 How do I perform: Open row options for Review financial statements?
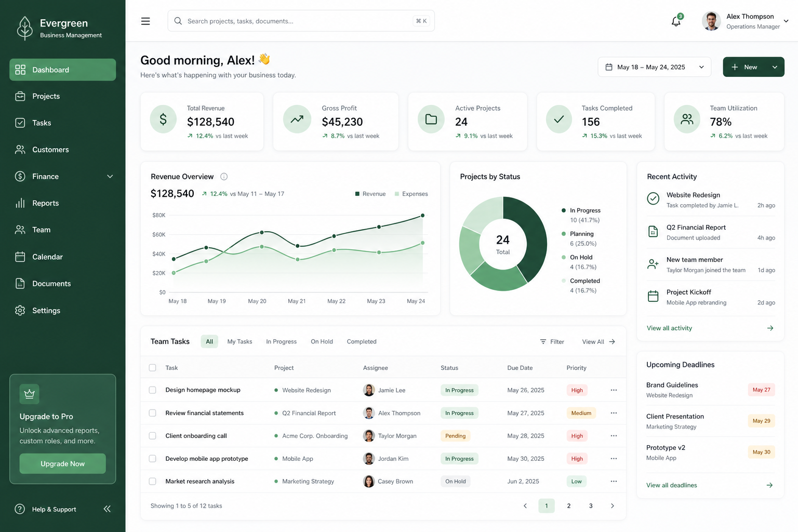point(614,413)
